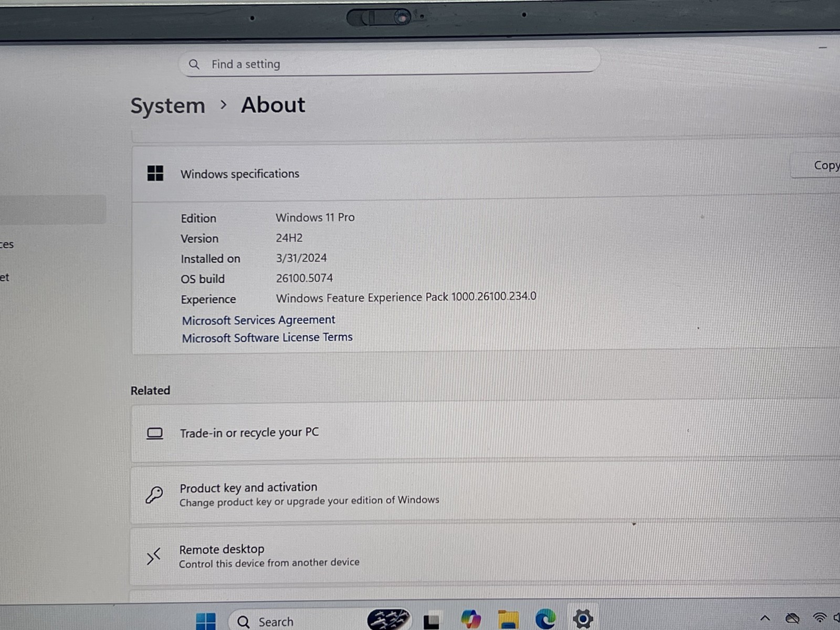Show hidden tray icons chevron
The height and width of the screenshot is (630, 840).
pos(765,618)
